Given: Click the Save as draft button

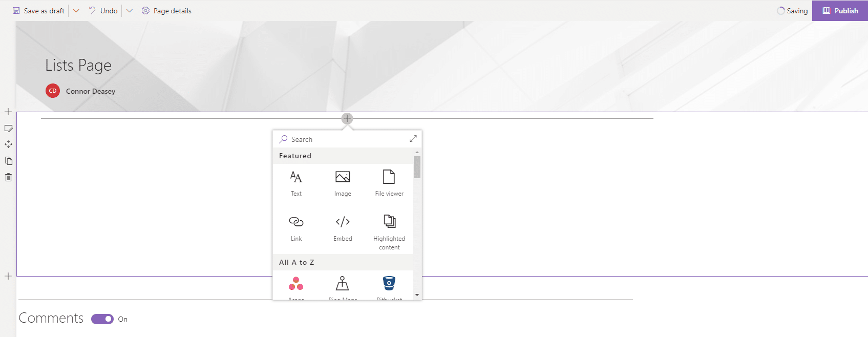Looking at the screenshot, I should (x=38, y=11).
